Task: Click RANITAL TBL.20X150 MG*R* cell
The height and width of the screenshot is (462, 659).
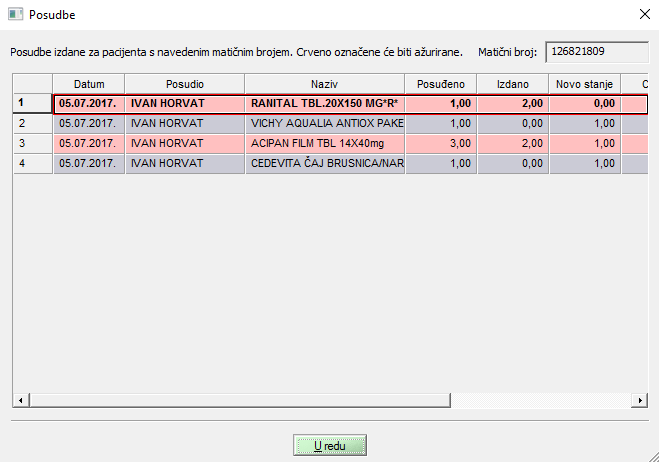Action: (x=325, y=103)
